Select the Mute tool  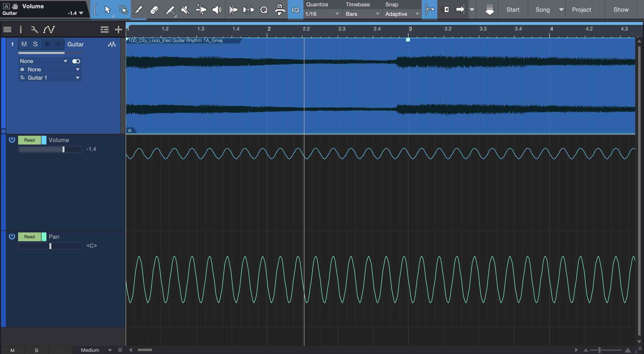point(185,10)
